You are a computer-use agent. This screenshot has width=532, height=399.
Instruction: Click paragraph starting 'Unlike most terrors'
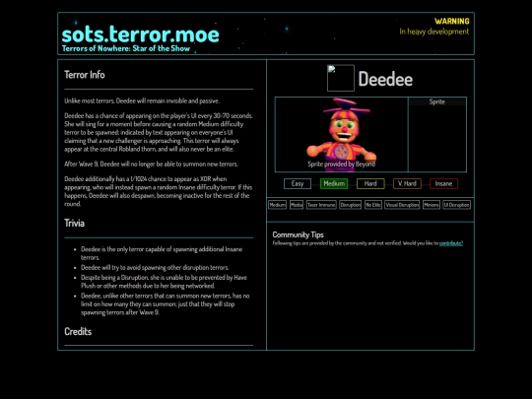point(142,100)
